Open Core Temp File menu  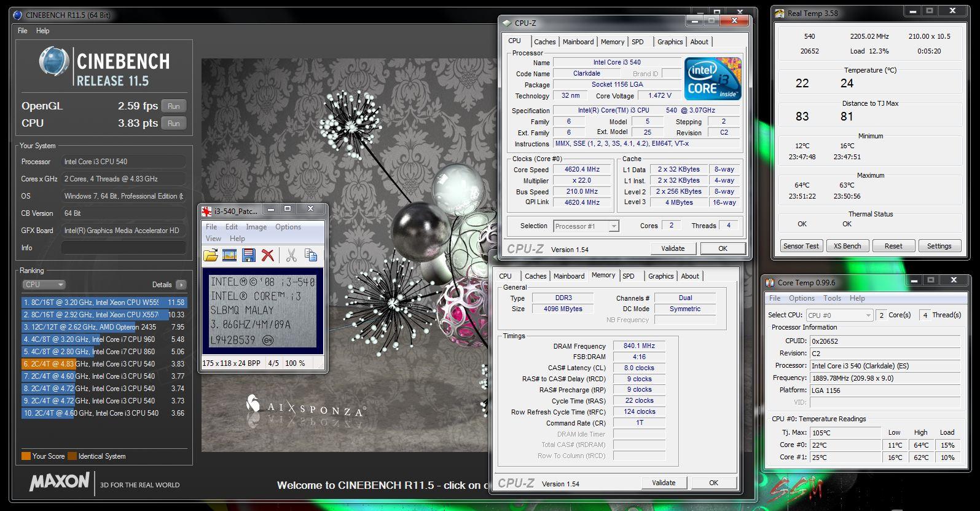pos(775,298)
